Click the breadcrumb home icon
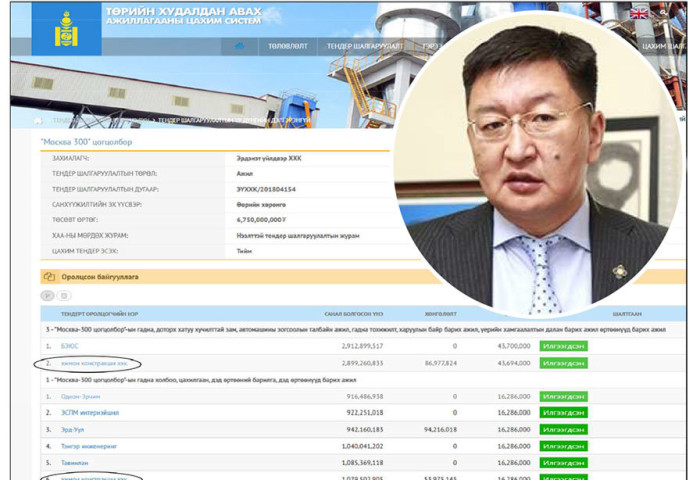The width and height of the screenshot is (700, 480). coord(39,119)
